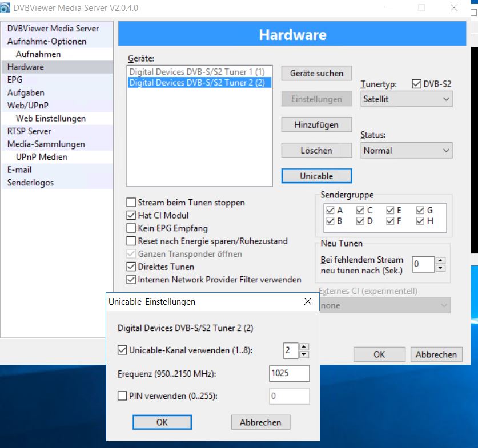
Task: Click the DVBViewer app icon in title bar
Action: pos(5,7)
